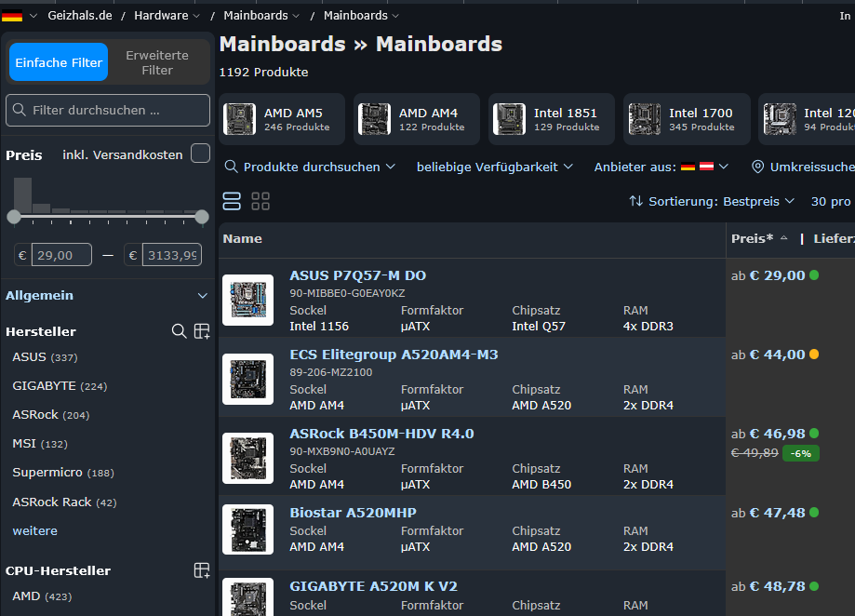Open ASUS P7Q57-M DO product thumbnail
The width and height of the screenshot is (855, 616).
tap(248, 300)
